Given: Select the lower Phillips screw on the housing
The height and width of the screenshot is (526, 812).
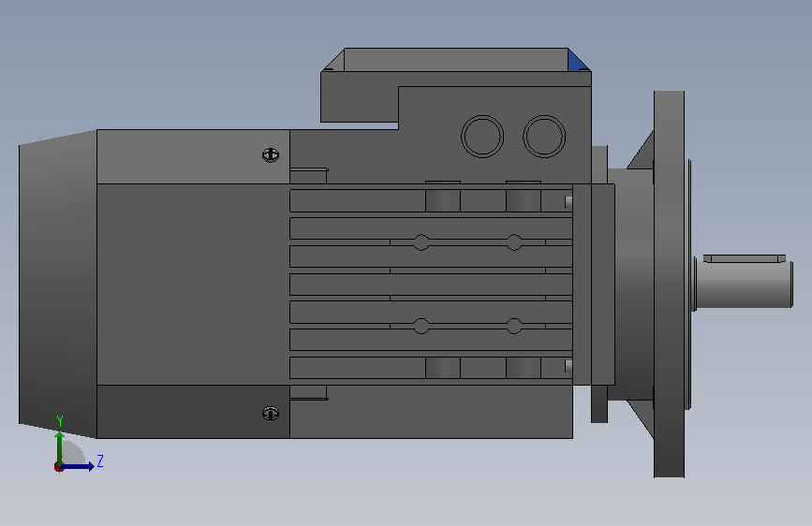Looking at the screenshot, I should (x=271, y=413).
